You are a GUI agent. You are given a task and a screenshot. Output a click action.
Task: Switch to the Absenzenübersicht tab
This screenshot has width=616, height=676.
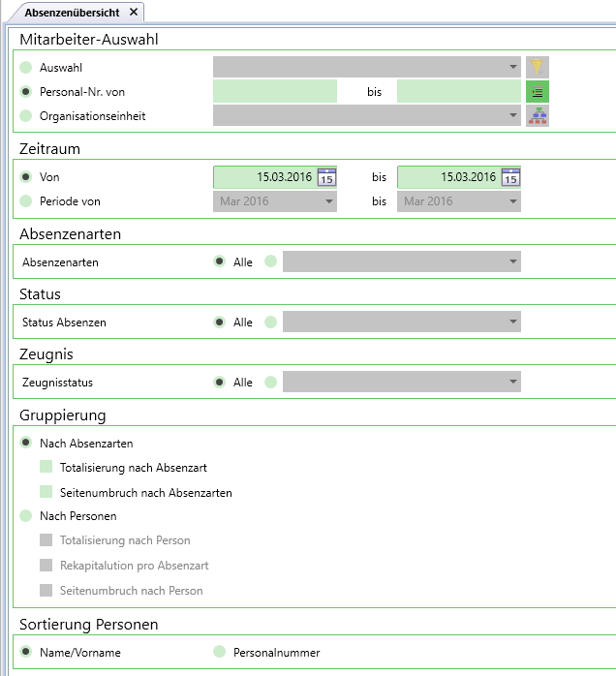click(72, 13)
